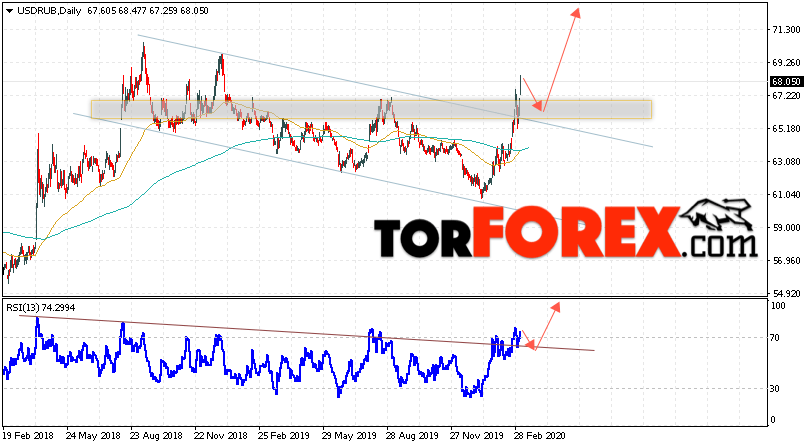Click date label 28 Aug 2019
Screen dimensions: 808x447
pyautogui.click(x=413, y=436)
